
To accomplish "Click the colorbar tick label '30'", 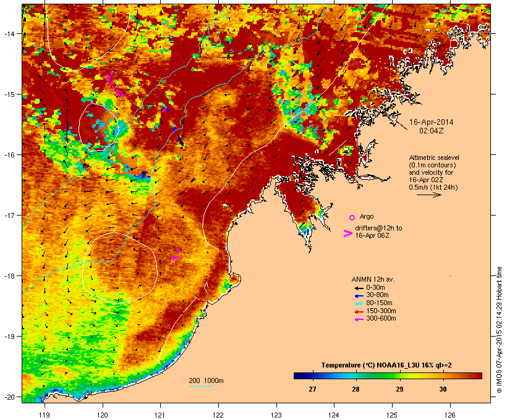I will 443,389.
